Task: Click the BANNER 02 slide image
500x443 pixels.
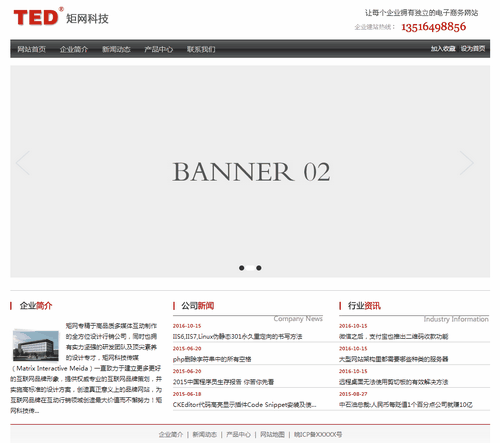Action: tap(250, 171)
